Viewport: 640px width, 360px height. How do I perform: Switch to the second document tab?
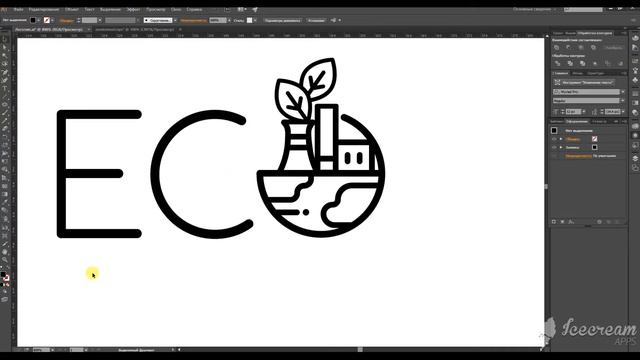tap(135, 29)
